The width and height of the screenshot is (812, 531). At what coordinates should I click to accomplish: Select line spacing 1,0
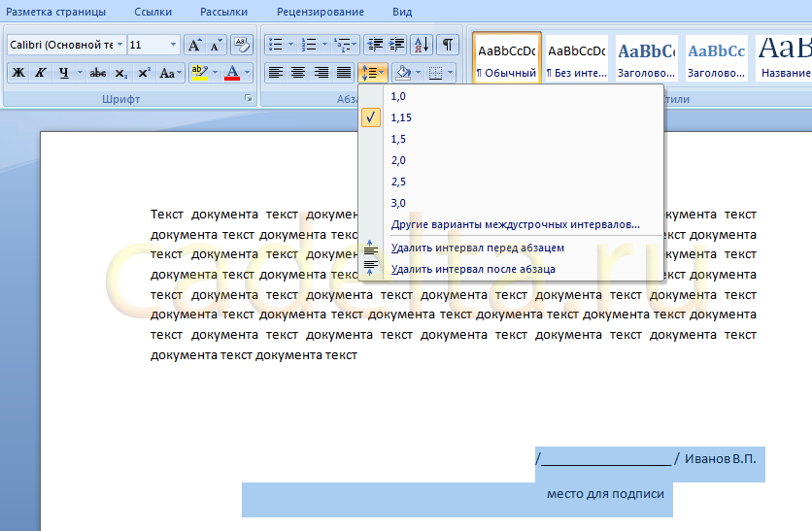click(511, 96)
